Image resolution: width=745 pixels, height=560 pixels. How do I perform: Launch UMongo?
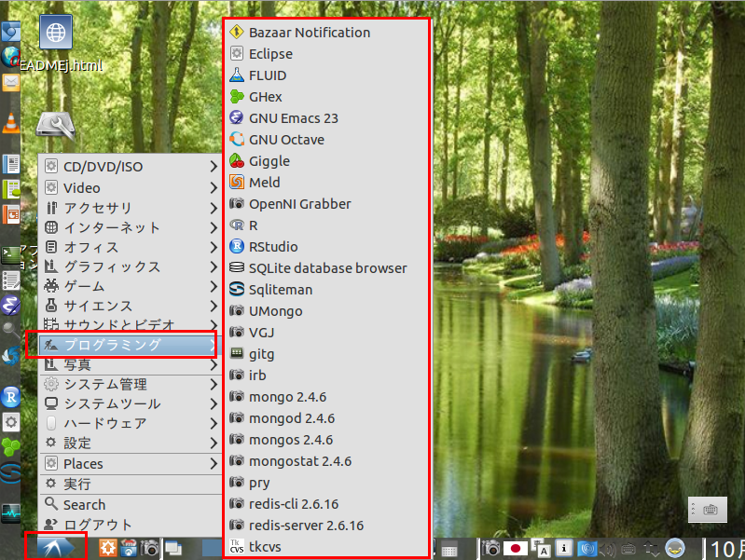(x=326, y=311)
